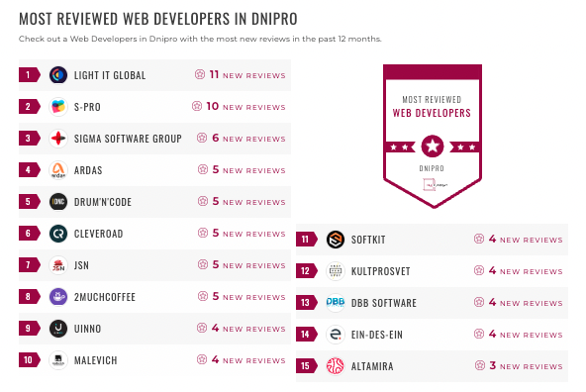Select the Altamira company name
The image size is (586, 392).
pyautogui.click(x=372, y=366)
